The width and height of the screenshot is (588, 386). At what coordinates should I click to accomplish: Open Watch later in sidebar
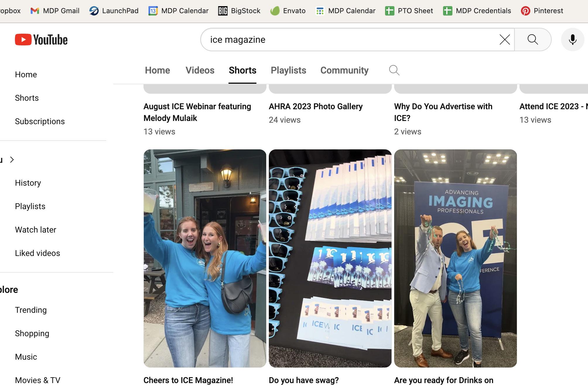[x=35, y=230]
